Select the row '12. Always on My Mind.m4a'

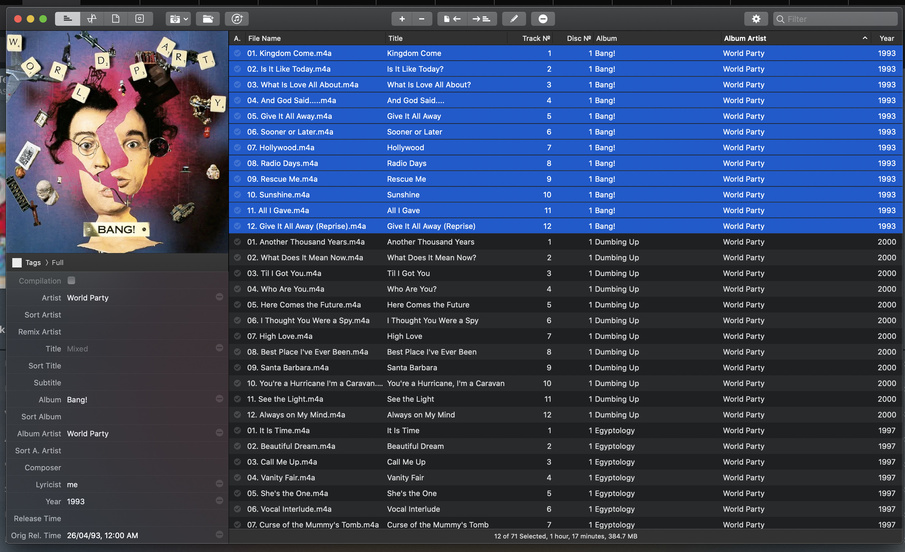click(x=566, y=415)
